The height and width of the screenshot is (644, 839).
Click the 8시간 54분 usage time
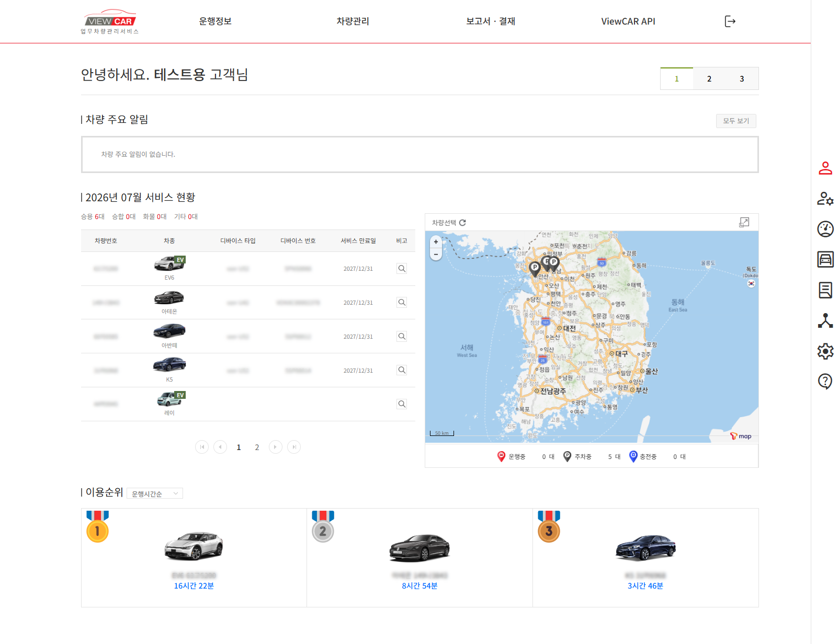pos(419,586)
